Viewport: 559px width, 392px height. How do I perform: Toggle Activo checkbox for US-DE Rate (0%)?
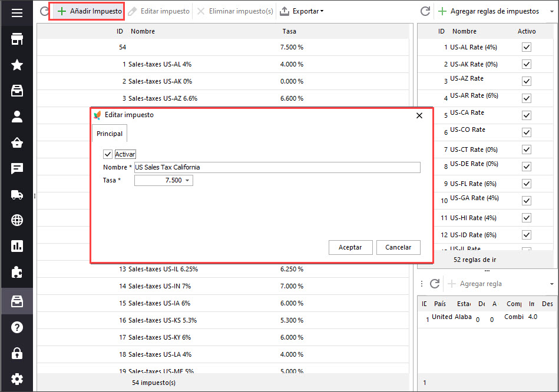(527, 167)
